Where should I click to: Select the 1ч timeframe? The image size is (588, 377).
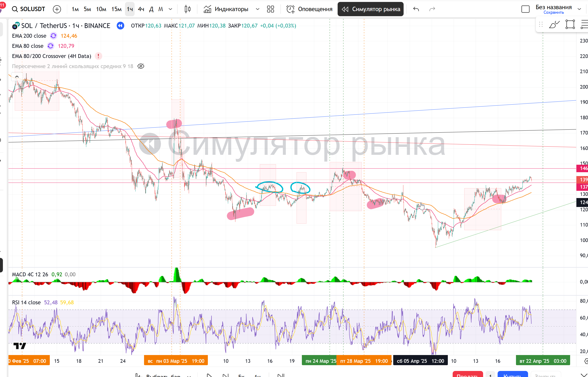[x=130, y=9]
